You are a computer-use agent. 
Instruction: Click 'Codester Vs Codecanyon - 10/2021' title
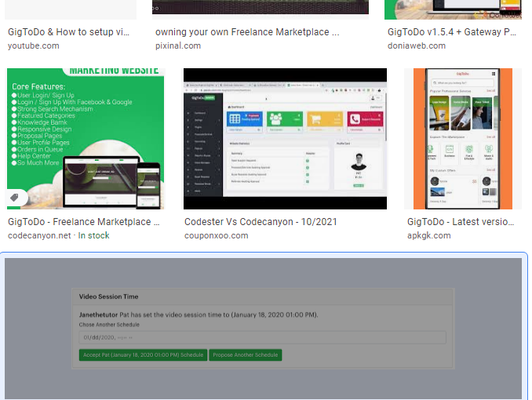click(x=261, y=222)
